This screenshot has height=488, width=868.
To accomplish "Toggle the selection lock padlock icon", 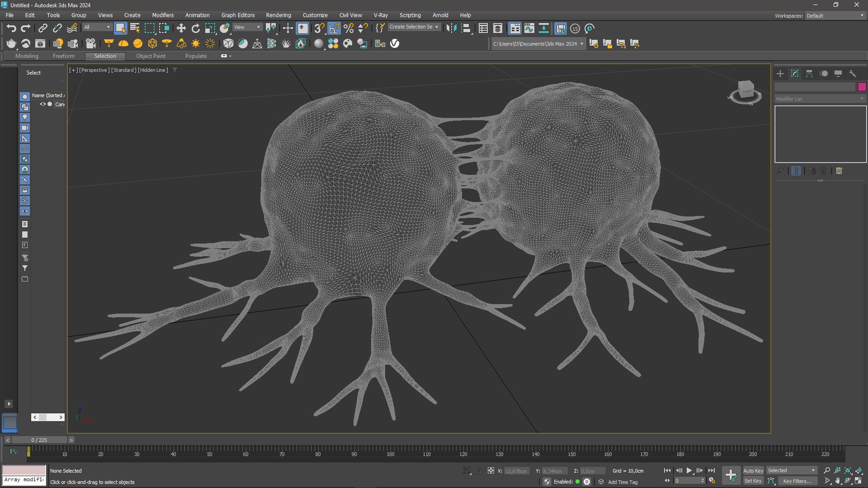I will [479, 471].
